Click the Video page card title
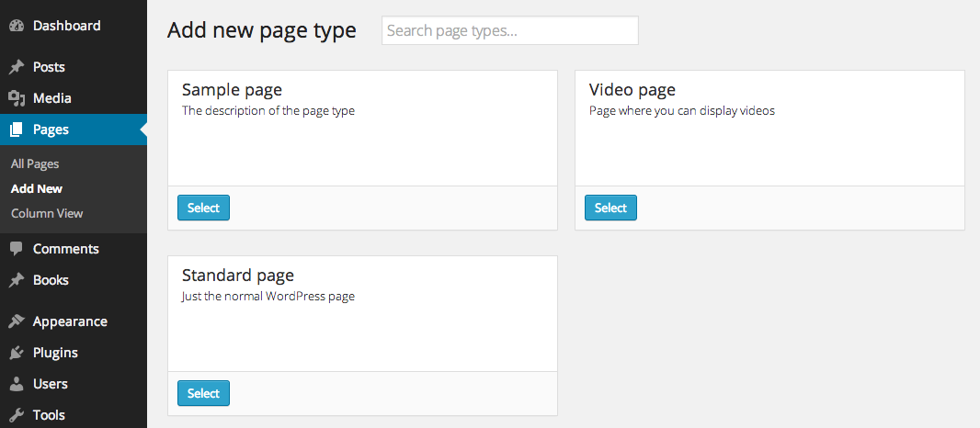 [632, 90]
